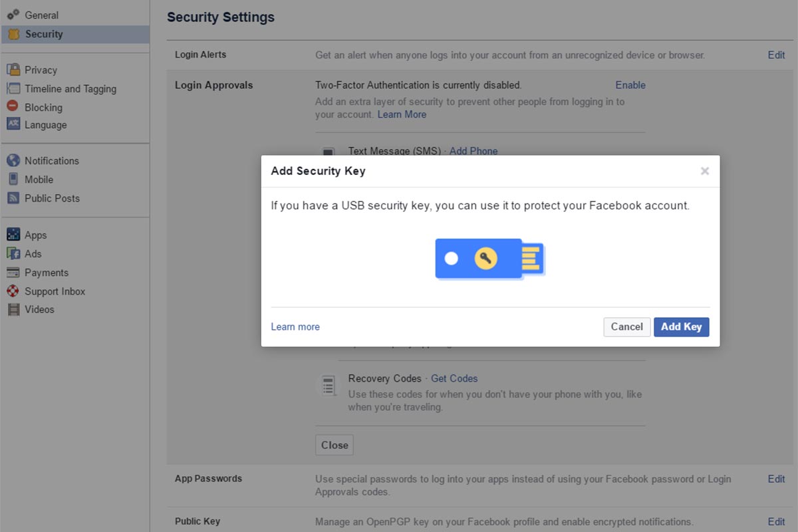Image resolution: width=798 pixels, height=532 pixels.
Task: Click the Support Inbox lifebuoy icon
Action: [x=13, y=291]
